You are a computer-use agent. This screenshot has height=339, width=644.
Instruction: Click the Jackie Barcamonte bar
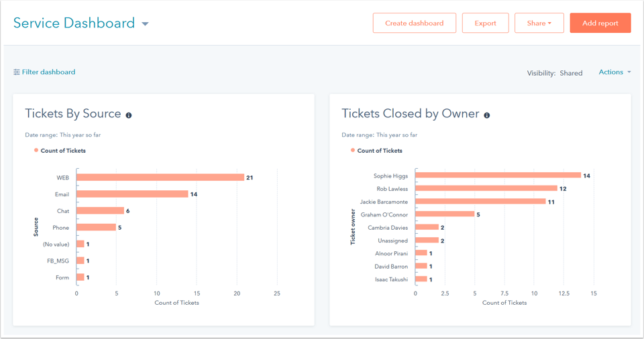click(x=480, y=202)
